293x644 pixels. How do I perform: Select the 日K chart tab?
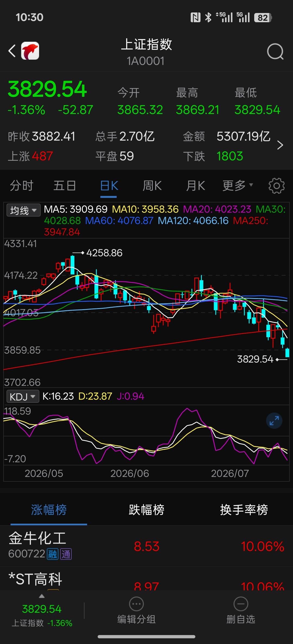(109, 186)
